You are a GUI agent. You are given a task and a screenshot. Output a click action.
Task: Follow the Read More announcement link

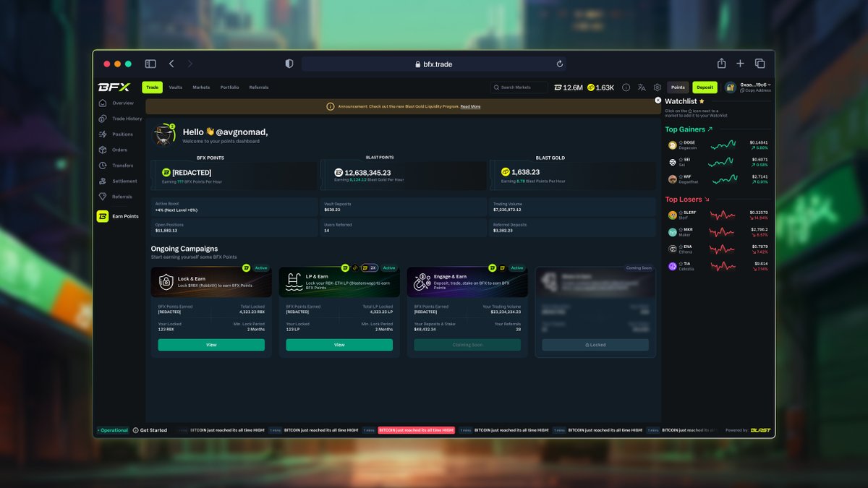point(470,106)
